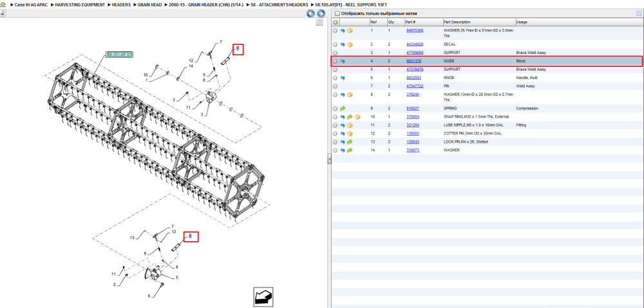Click callout 4 in the lower diagram

[x=191, y=236]
